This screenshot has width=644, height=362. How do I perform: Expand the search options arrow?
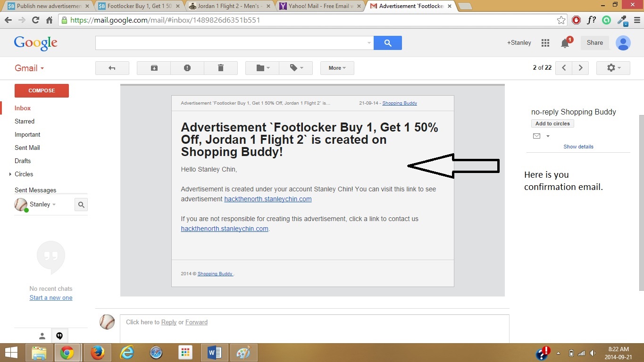click(x=369, y=43)
